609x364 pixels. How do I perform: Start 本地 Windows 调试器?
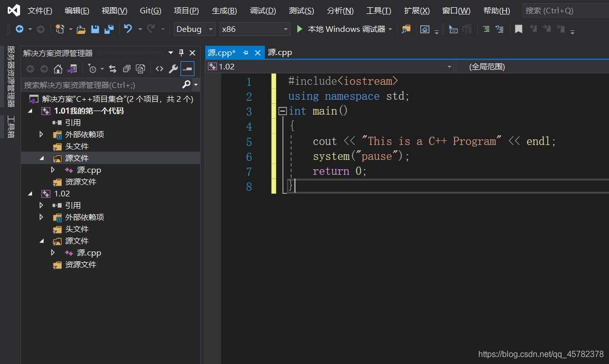coord(341,29)
